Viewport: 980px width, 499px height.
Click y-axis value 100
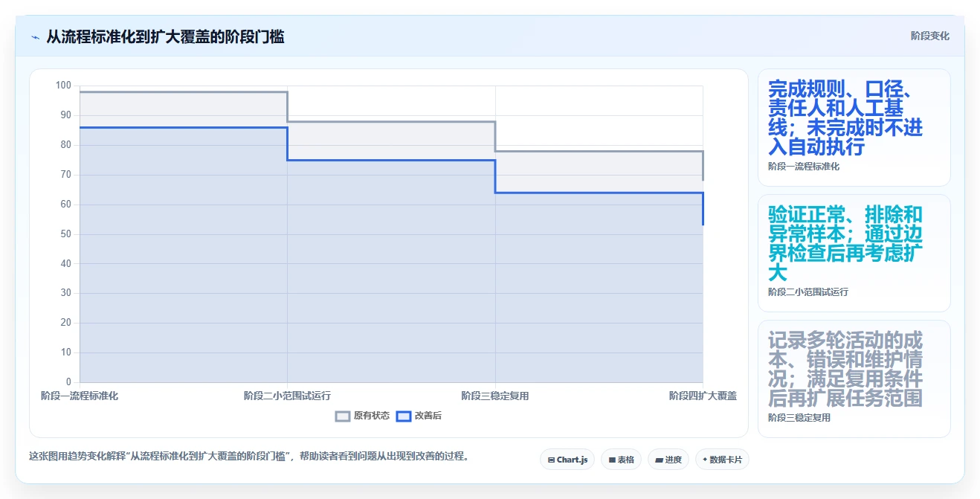click(63, 86)
